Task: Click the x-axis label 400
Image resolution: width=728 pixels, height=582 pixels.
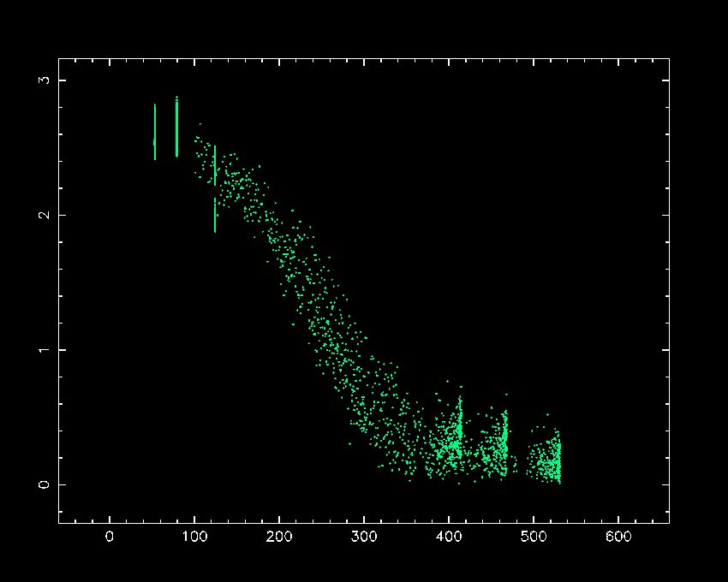Action: point(449,537)
